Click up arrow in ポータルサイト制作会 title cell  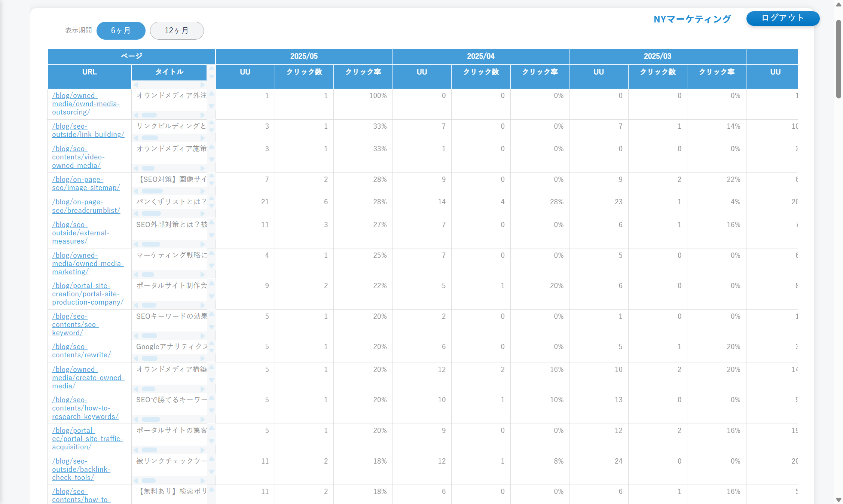[x=211, y=283]
